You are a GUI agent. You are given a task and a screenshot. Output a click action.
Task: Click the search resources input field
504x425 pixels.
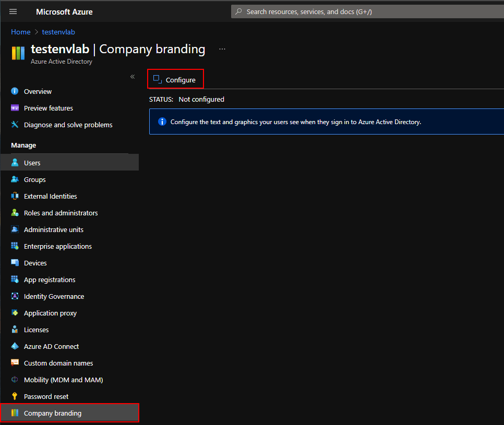(365, 11)
